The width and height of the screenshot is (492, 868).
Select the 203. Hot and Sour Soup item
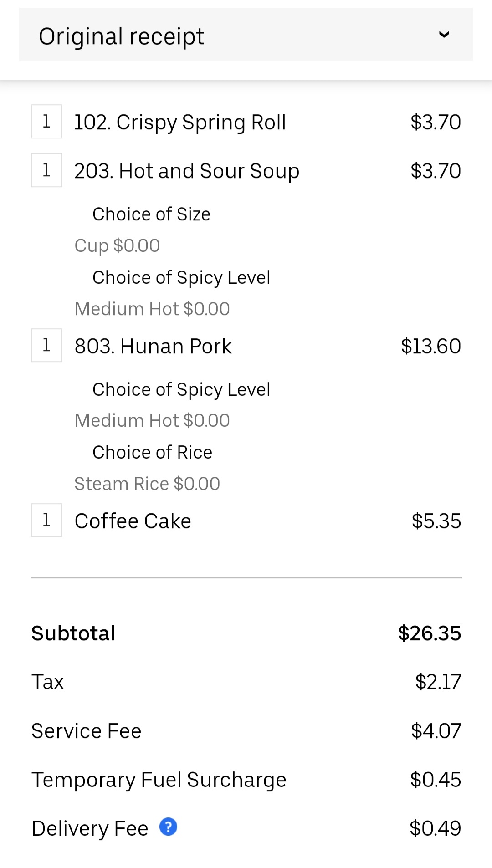tap(187, 171)
